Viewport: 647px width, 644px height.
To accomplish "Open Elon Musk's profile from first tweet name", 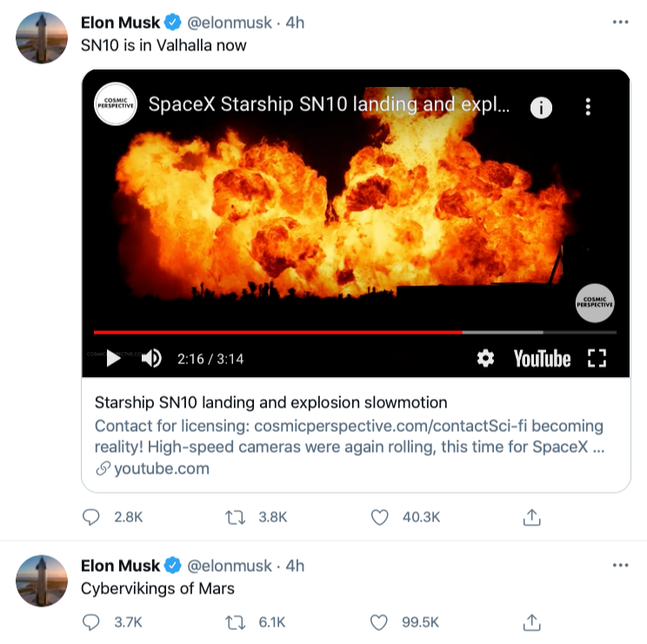I will [121, 23].
